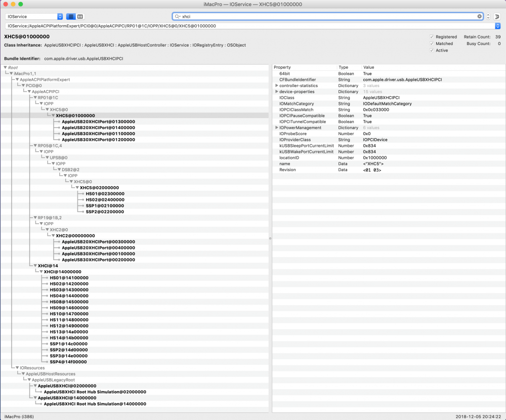Select HS14@14b00000 port

(69, 338)
